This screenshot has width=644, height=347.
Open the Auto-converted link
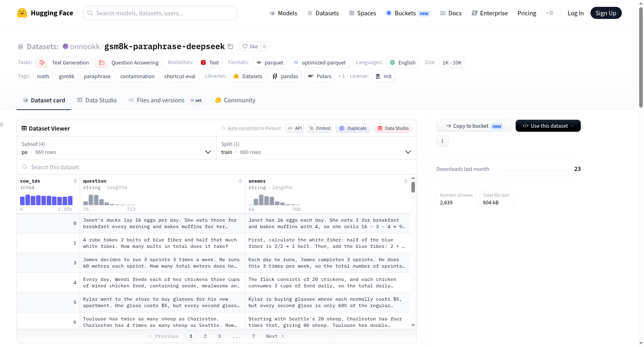click(x=243, y=128)
